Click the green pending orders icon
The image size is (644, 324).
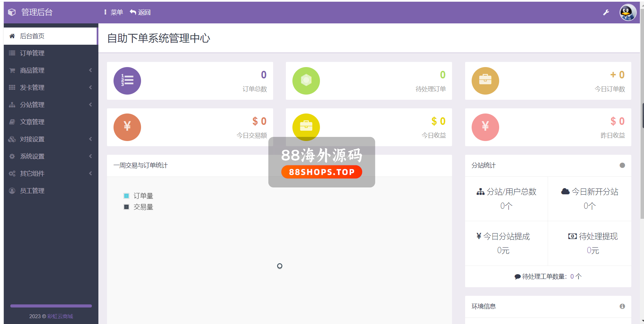click(x=306, y=81)
